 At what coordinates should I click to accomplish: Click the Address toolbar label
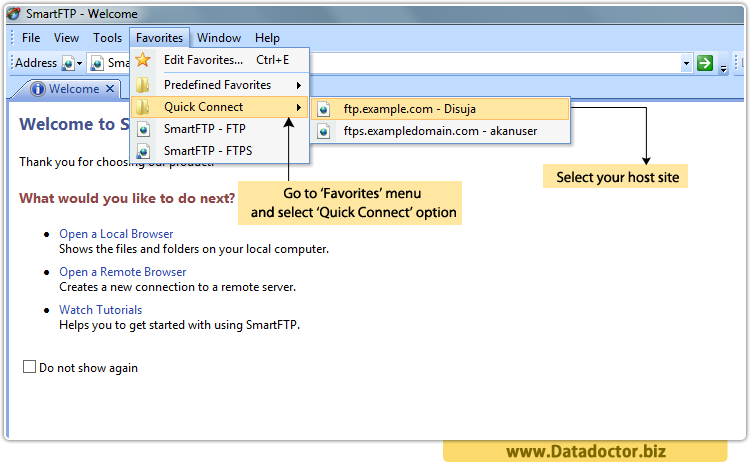pyautogui.click(x=36, y=63)
